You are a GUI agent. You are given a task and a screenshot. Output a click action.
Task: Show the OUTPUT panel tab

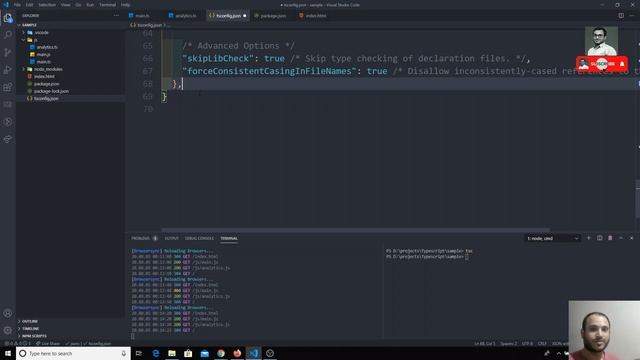coord(171,238)
